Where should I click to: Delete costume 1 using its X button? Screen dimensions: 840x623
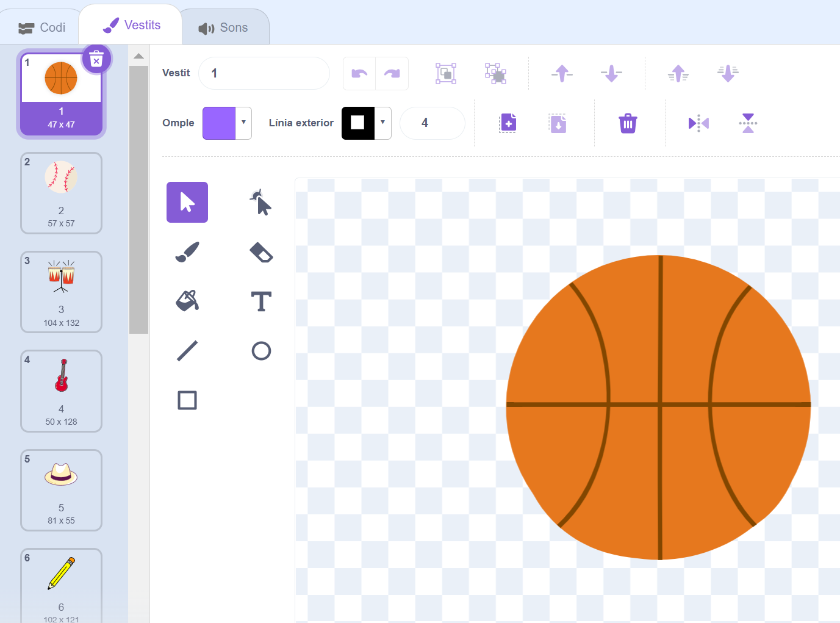tap(96, 60)
